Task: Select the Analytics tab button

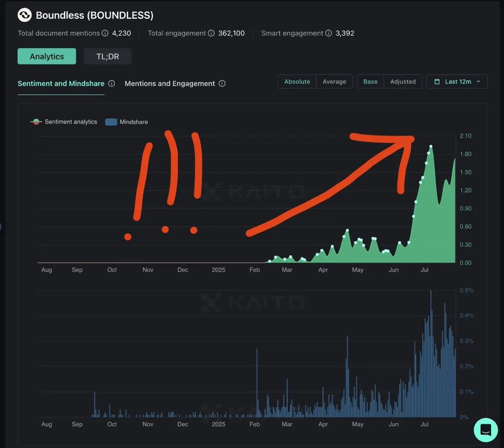Action: tap(47, 56)
